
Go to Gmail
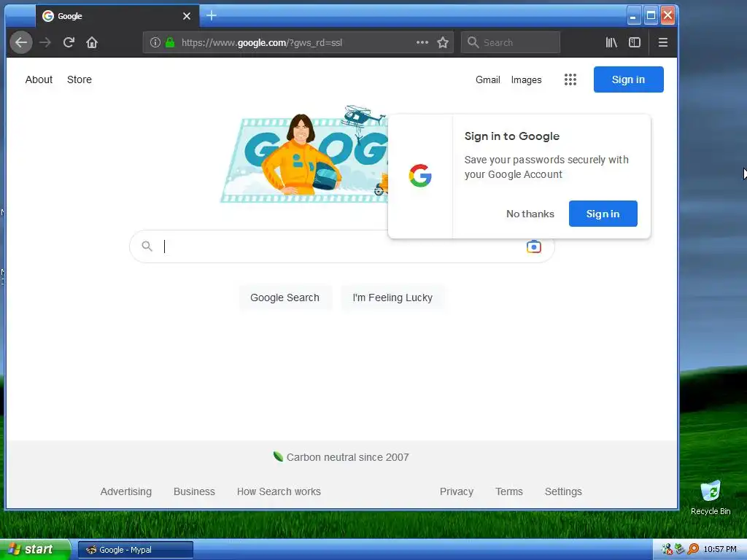[x=488, y=79]
